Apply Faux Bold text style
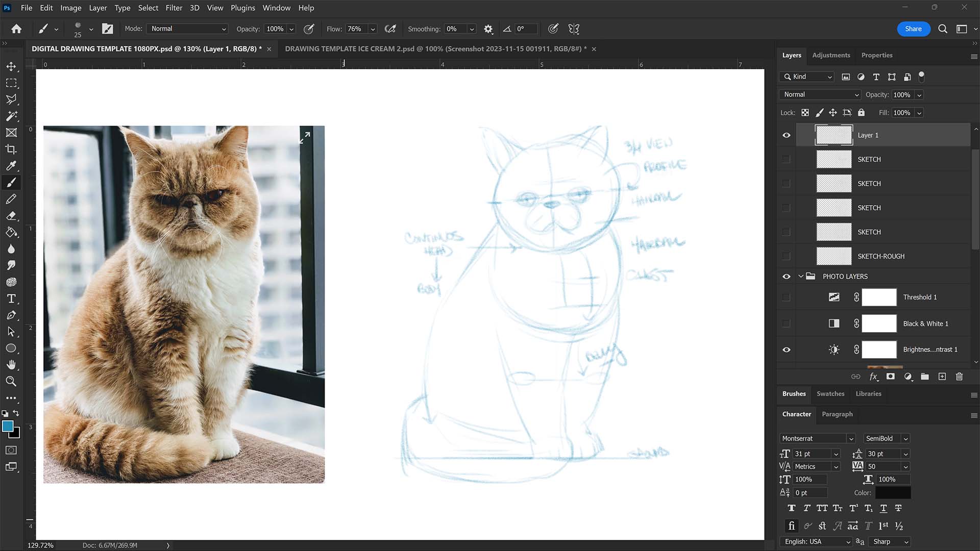 point(791,508)
